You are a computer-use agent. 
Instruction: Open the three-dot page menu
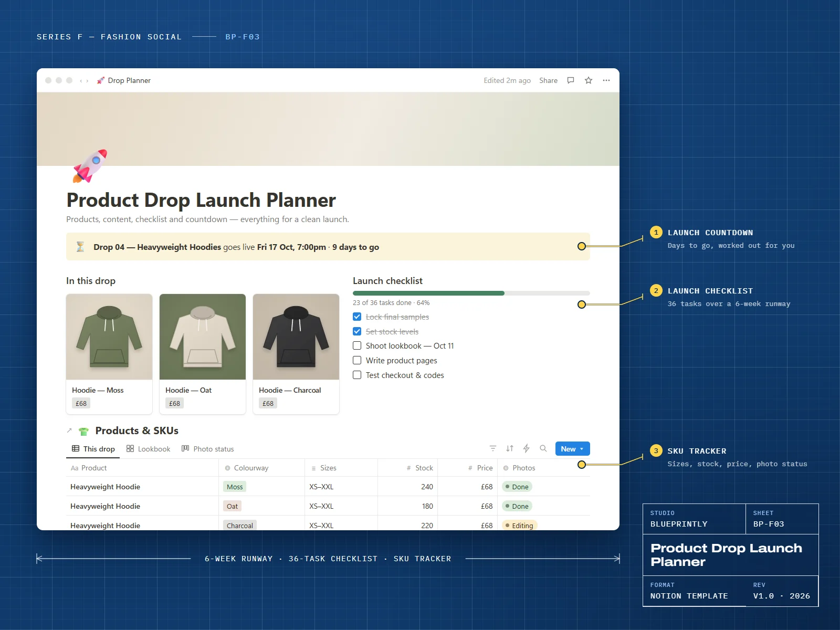(x=606, y=80)
